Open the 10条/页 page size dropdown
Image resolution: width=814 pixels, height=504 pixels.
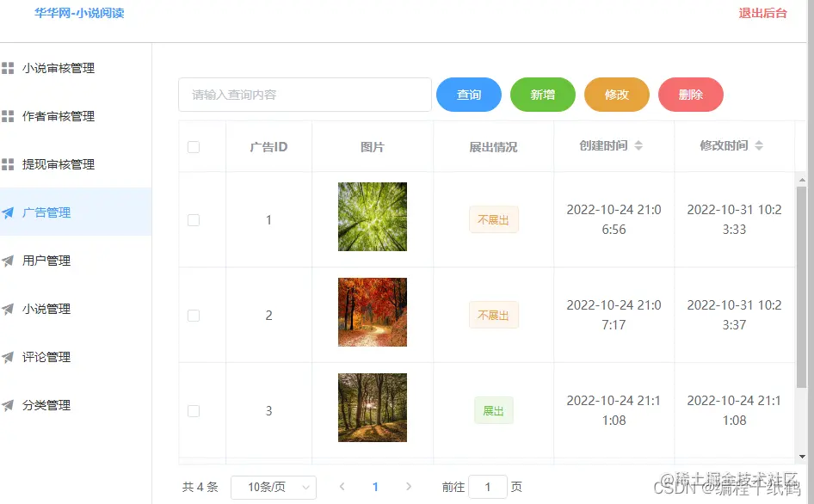click(x=274, y=487)
